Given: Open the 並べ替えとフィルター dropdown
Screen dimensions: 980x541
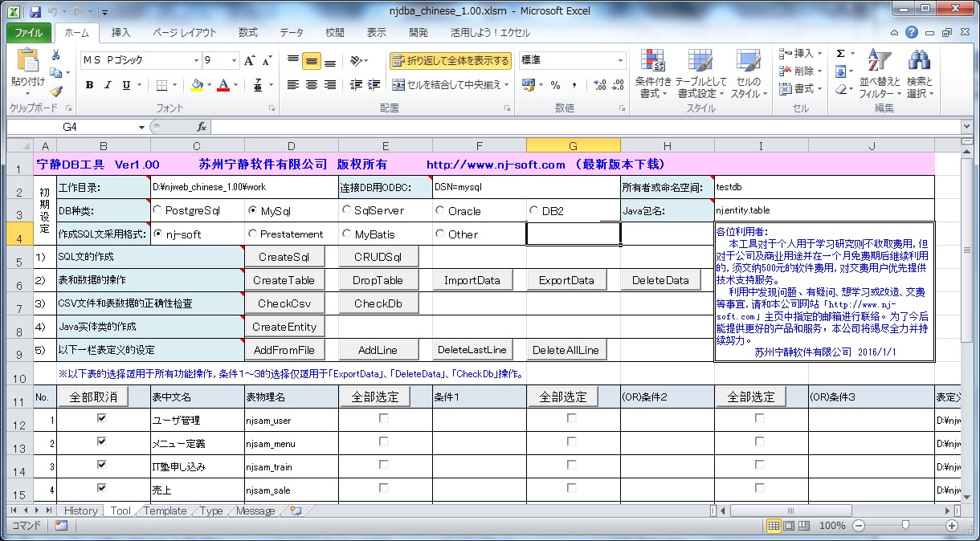Looking at the screenshot, I should 880,73.
